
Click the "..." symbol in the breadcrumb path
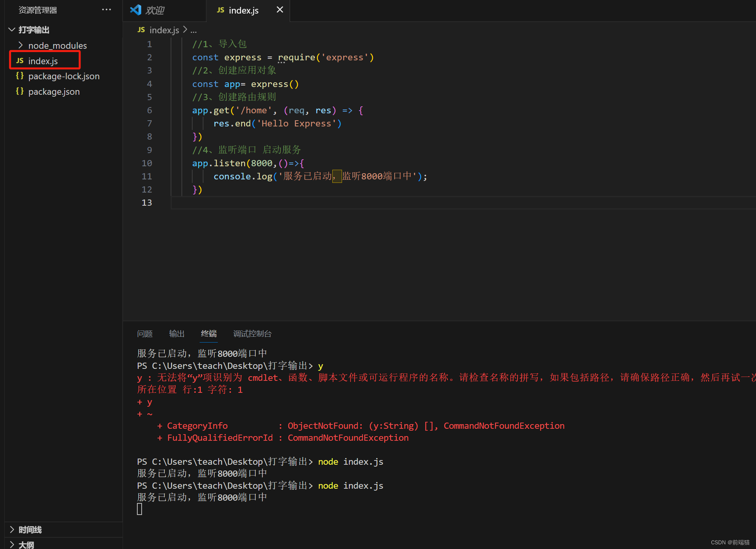193,31
